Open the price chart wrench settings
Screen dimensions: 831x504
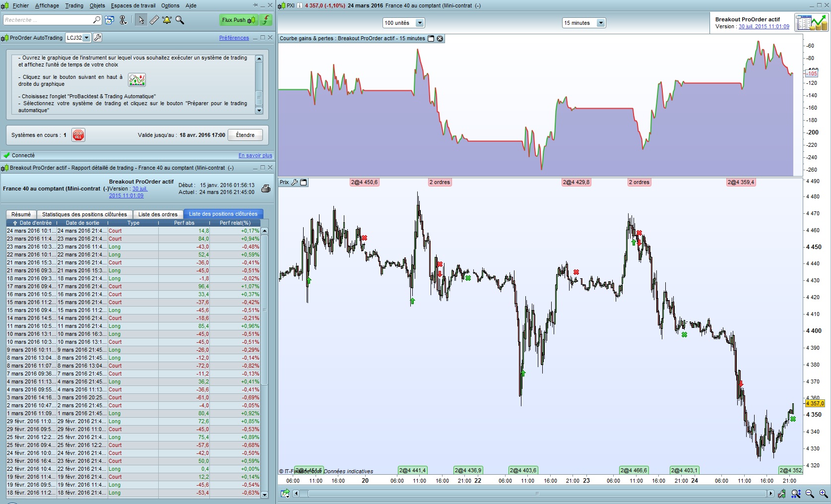pyautogui.click(x=295, y=183)
